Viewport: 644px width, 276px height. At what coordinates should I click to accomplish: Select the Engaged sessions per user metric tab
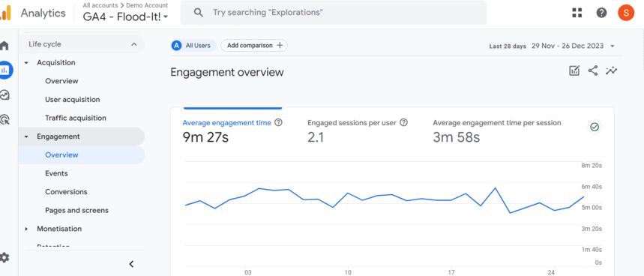pyautogui.click(x=358, y=131)
